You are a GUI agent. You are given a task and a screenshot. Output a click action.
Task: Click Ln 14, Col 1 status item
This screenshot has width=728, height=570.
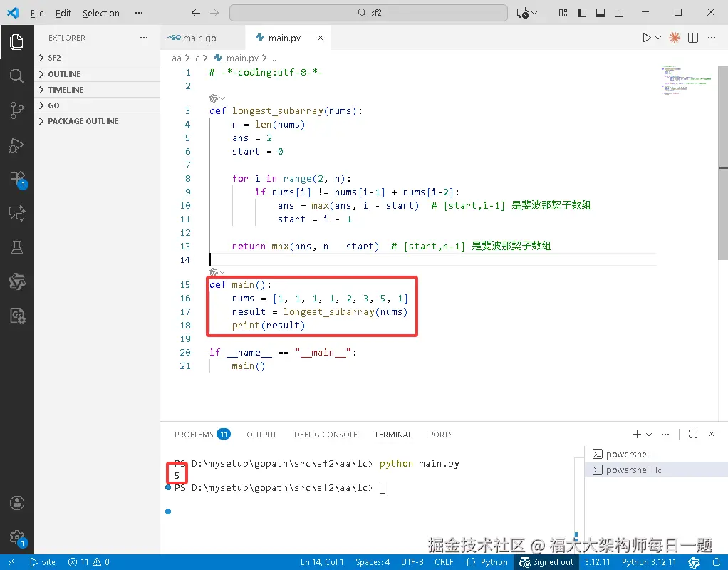tap(322, 562)
